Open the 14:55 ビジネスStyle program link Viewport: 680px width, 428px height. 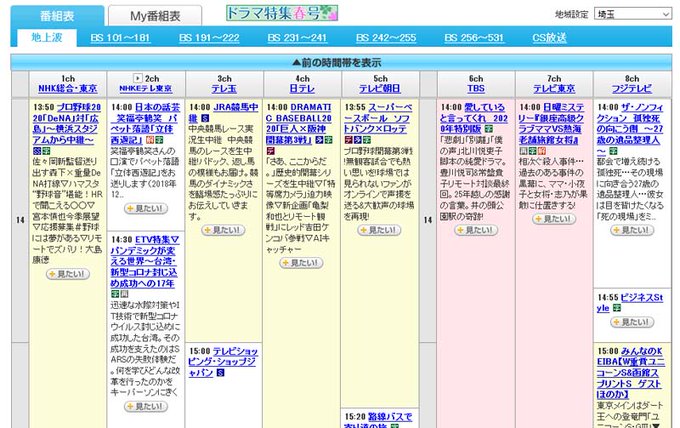coord(630,303)
